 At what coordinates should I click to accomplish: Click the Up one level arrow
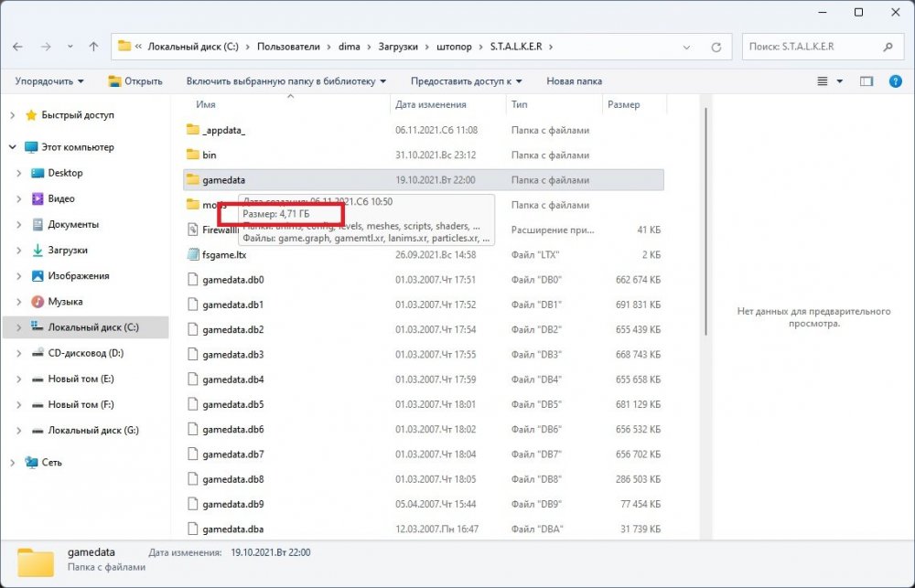click(x=93, y=46)
